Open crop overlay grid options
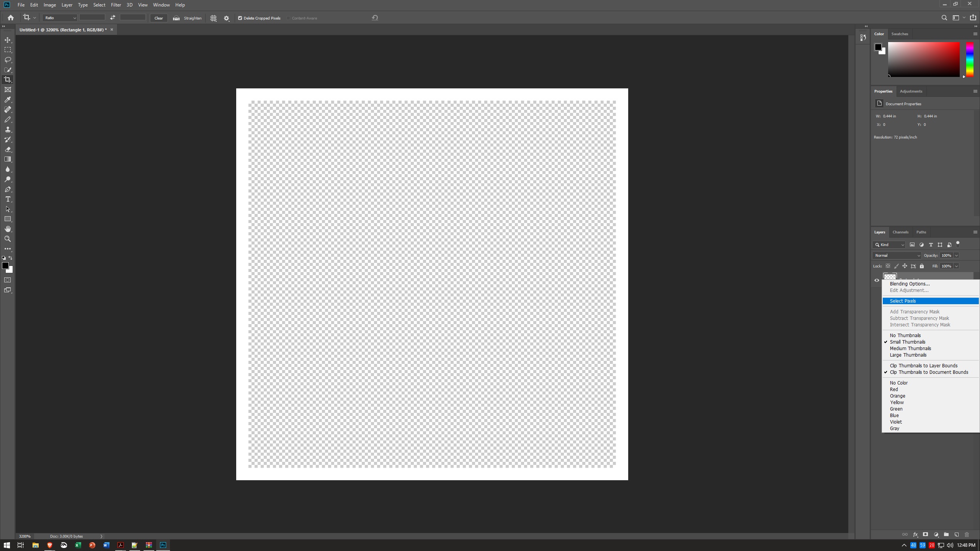This screenshot has height=551, width=980. click(x=213, y=18)
